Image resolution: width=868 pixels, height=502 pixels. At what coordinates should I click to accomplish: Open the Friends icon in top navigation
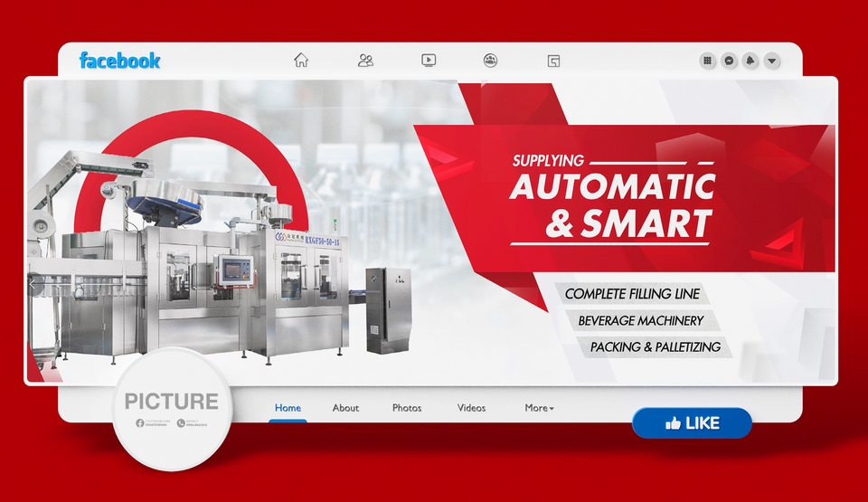pos(365,61)
